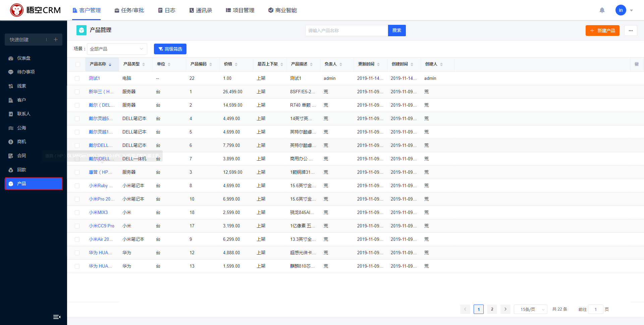The width and height of the screenshot is (644, 325).
Task: Click the 搜索 button
Action: [x=397, y=31]
